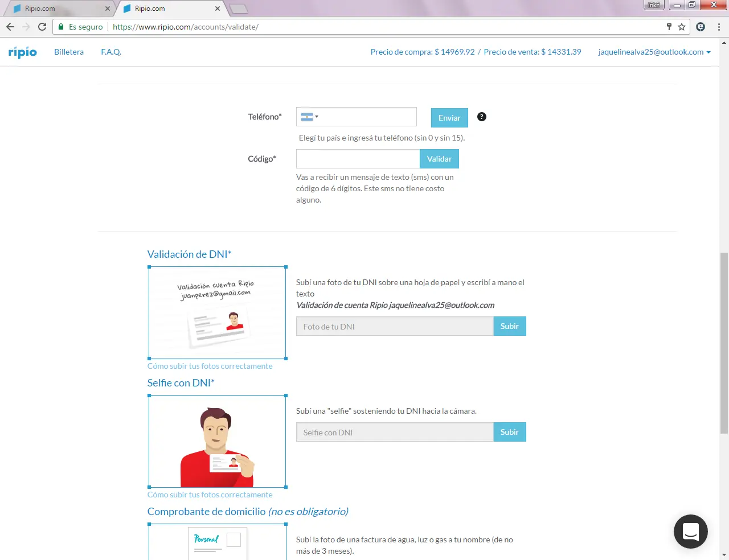Expand the jaquelinealva25@outlook.com account dropdown
The width and height of the screenshot is (729, 560).
[654, 52]
